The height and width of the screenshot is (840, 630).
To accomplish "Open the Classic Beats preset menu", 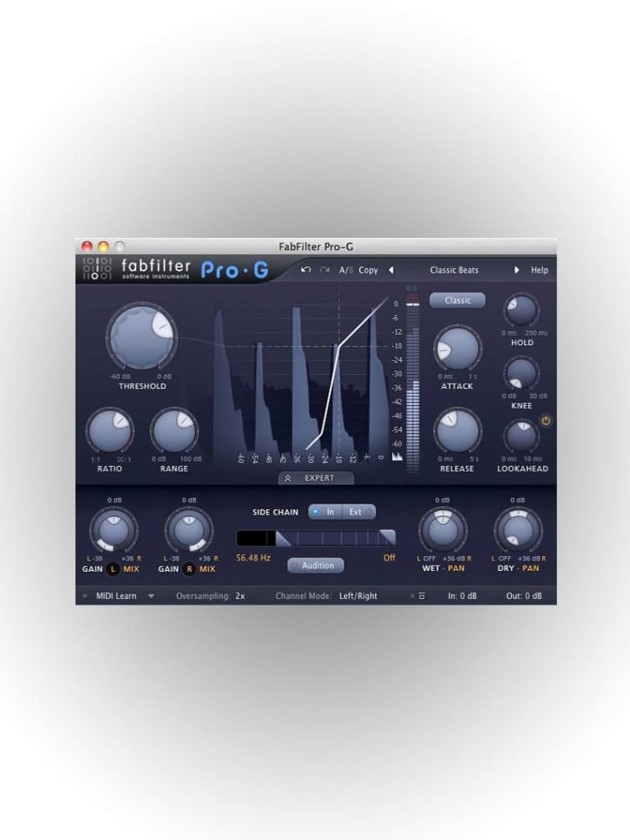I will click(x=454, y=270).
